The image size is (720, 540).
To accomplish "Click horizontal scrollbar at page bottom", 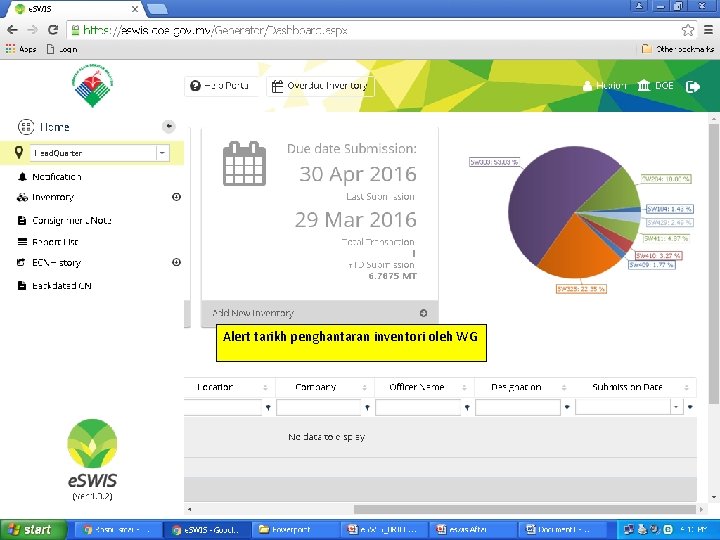I will (525, 509).
